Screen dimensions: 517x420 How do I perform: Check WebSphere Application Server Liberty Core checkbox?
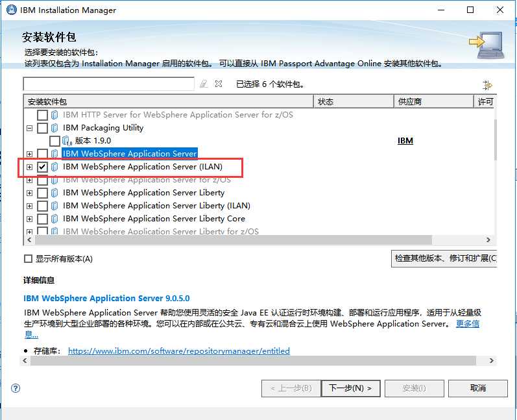pyautogui.click(x=42, y=219)
